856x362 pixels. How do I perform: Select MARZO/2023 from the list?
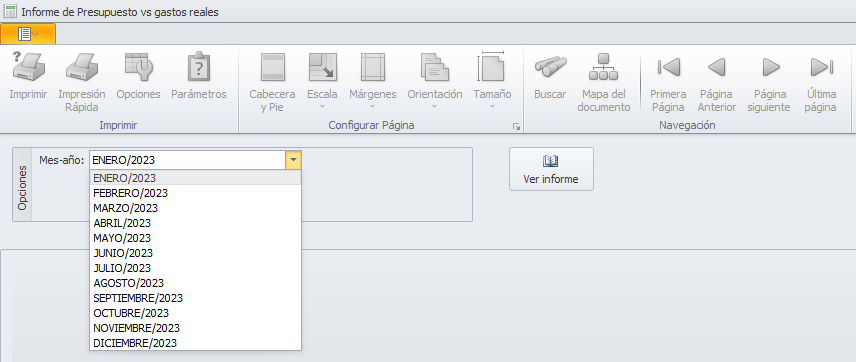(x=195, y=208)
